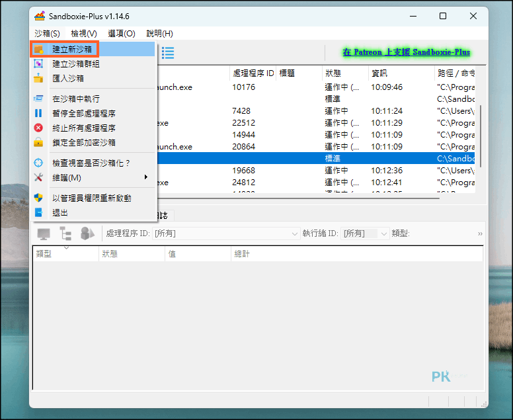Select the row with process ID 10176
The image size is (513, 420).
(x=316, y=87)
